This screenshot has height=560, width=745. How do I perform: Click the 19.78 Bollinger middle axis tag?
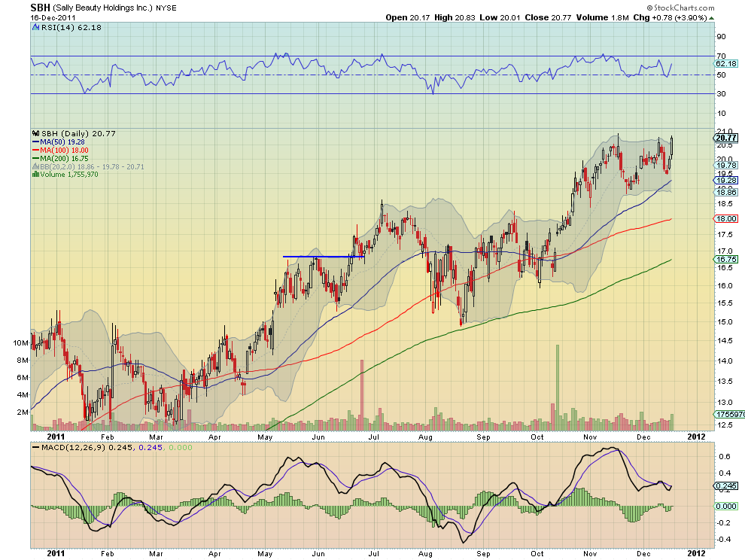[x=726, y=166]
